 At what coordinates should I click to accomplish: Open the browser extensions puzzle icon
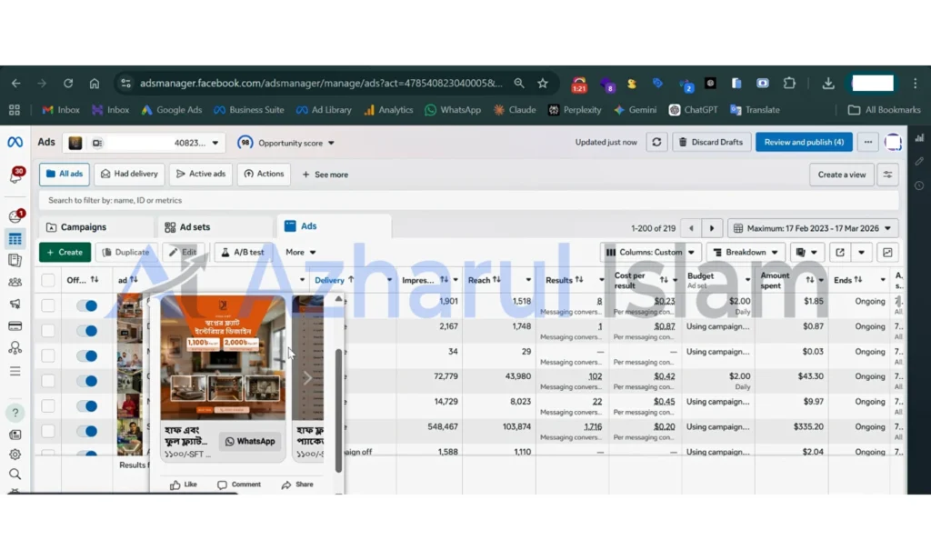tap(789, 83)
